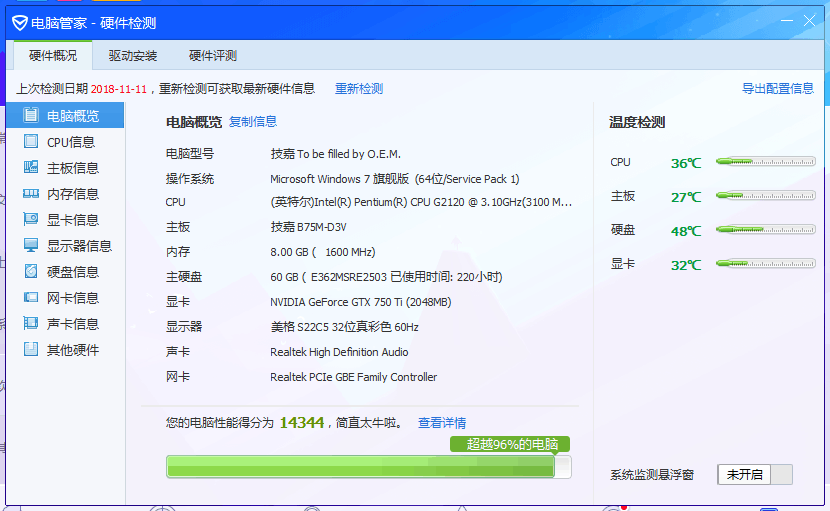This screenshot has height=511, width=830.
Task: Open the 硬盘信息 hard disk icon
Action: click(x=31, y=271)
